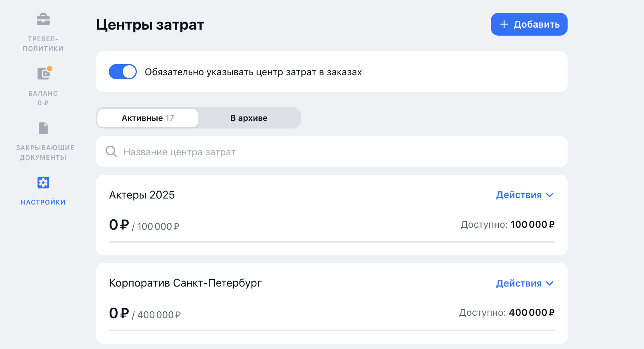Image resolution: width=644 pixels, height=349 pixels.
Task: Switch to the Активные tab
Action: 148,118
